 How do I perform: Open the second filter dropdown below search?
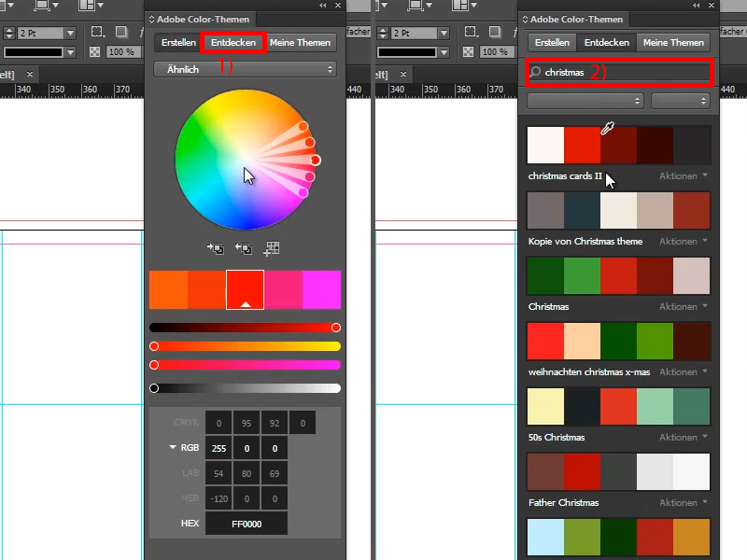(681, 101)
